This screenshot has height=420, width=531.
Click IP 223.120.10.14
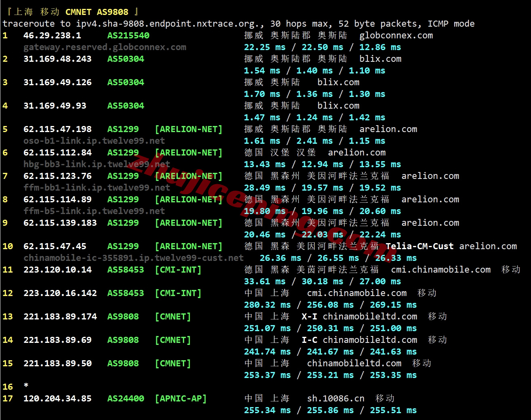click(57, 270)
